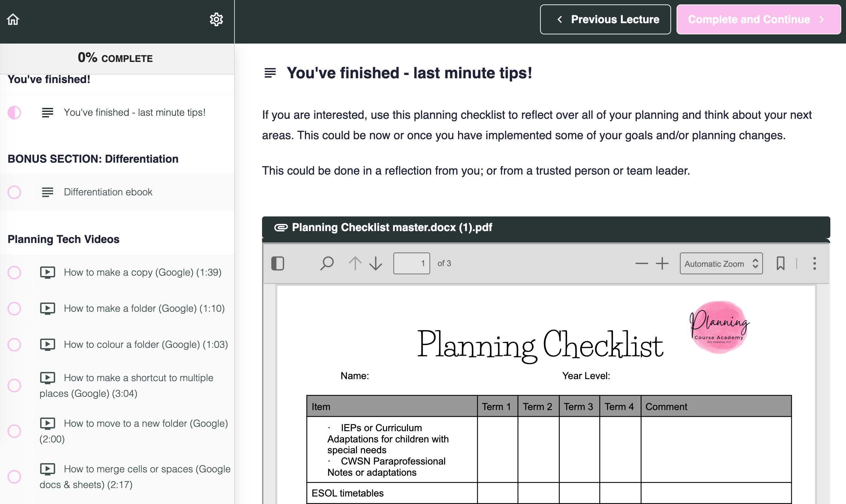Open How to merge cells or spaces video
The width and height of the screenshot is (846, 504).
pos(135,477)
